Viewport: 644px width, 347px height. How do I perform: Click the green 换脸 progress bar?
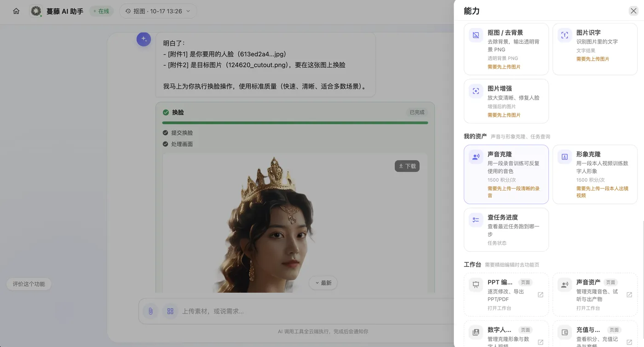click(x=295, y=123)
